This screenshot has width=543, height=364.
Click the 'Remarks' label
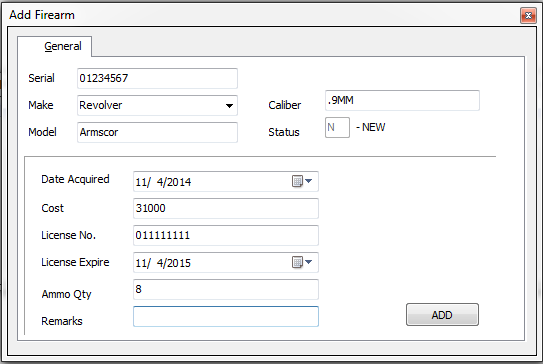coord(62,321)
